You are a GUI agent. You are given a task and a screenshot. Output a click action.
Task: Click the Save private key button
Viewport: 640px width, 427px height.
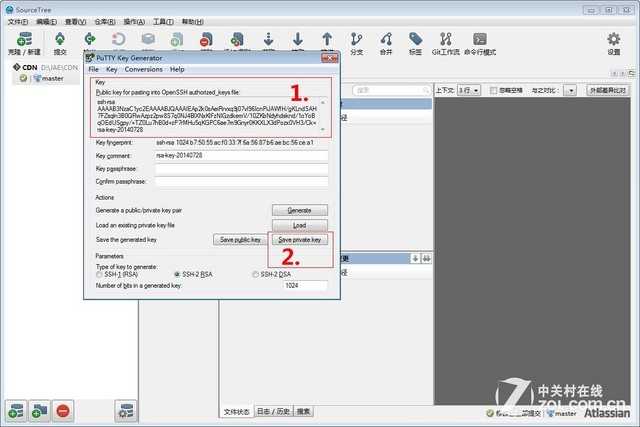coord(300,240)
